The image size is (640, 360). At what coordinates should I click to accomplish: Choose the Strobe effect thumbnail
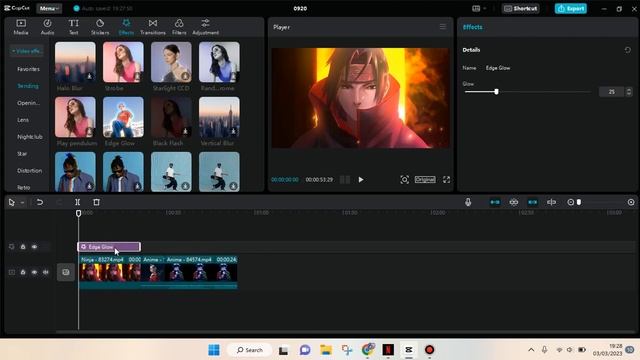123,62
